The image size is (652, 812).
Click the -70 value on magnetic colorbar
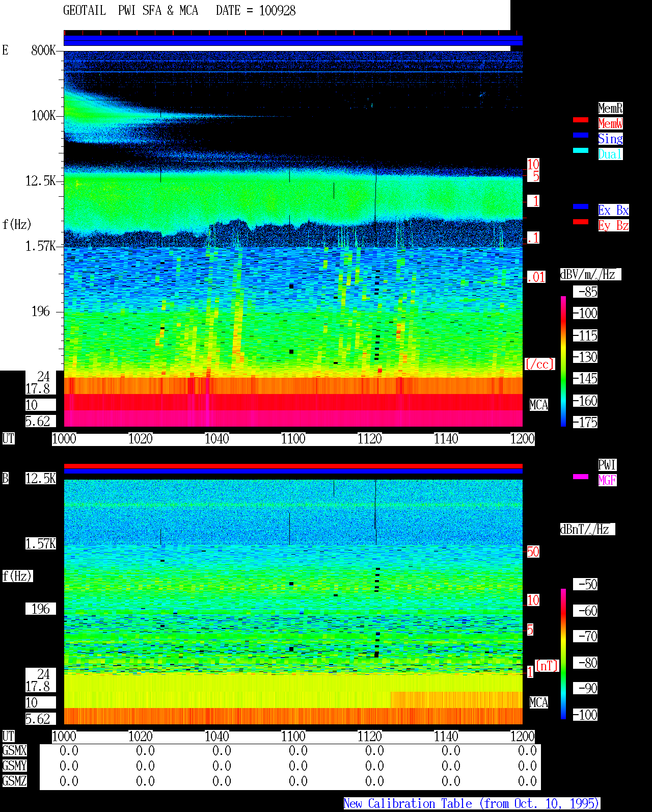coord(585,636)
